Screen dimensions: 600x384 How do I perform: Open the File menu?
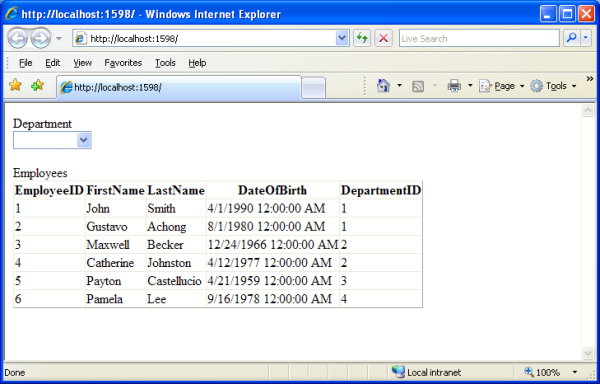pos(26,63)
